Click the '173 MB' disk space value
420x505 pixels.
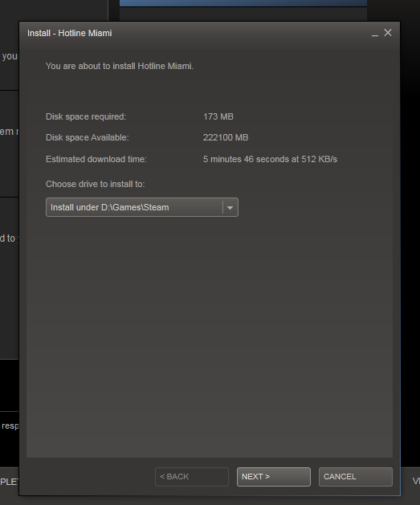coord(218,116)
